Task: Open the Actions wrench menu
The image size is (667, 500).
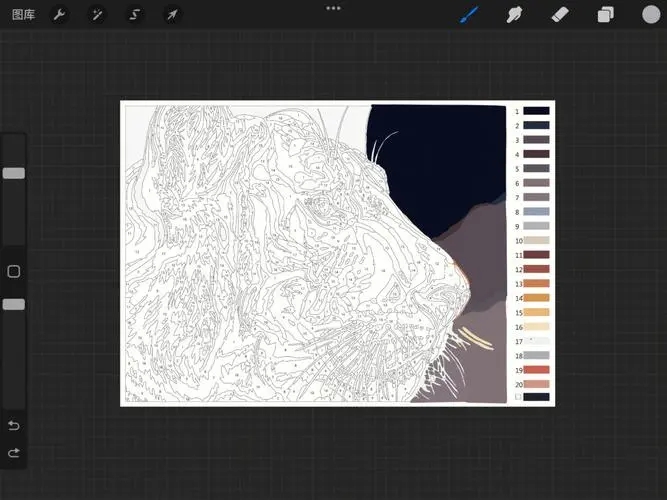Action: click(x=59, y=14)
